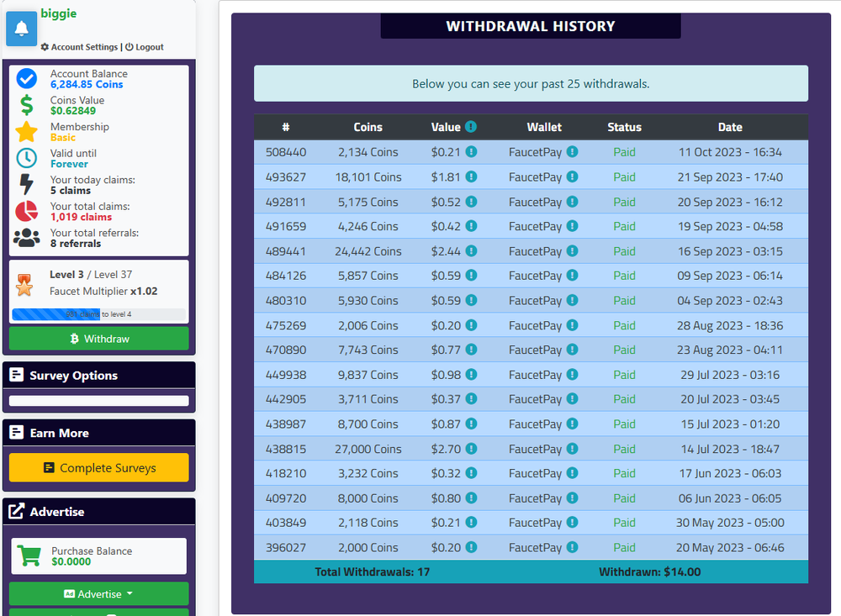The image size is (841, 616).
Task: Click the info icon beside Value header
Action: tap(471, 127)
